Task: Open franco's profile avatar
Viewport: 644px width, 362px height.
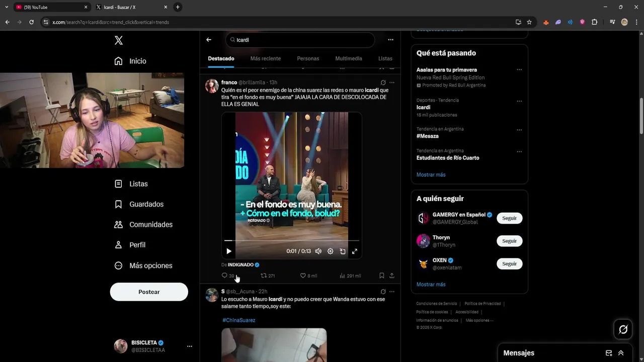Action: [212, 86]
